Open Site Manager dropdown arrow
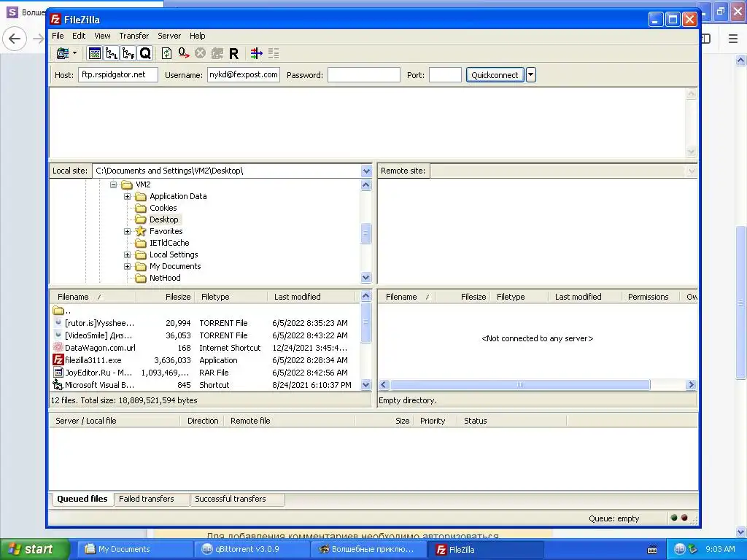Viewport: 747px width, 560px height. pyautogui.click(x=75, y=53)
